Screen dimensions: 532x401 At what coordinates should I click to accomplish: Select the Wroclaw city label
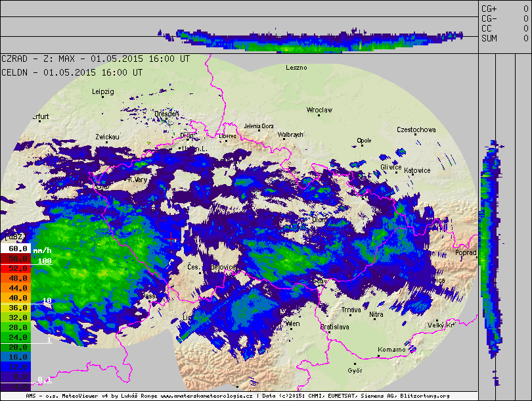(320, 110)
